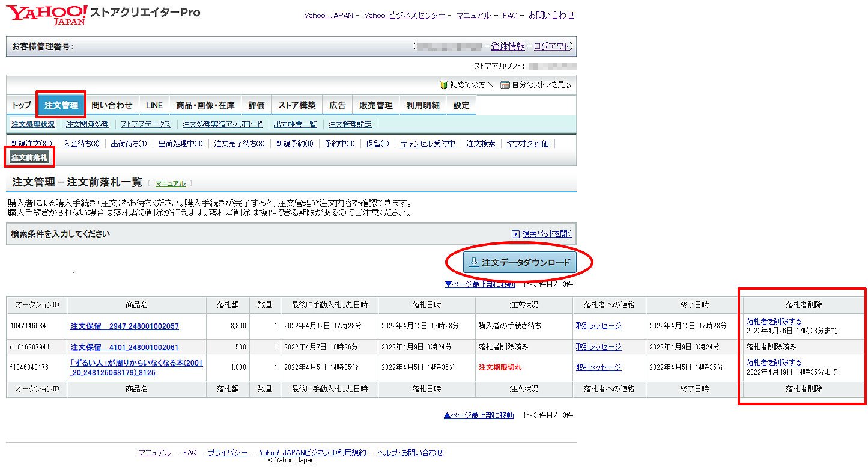The image size is (868, 472).
Task: Expand the search pad via 検索パッドを開く
Action: (x=541, y=234)
